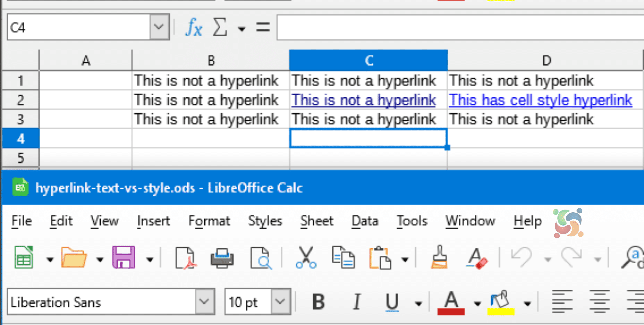Paste from clipboard icon

click(x=381, y=258)
